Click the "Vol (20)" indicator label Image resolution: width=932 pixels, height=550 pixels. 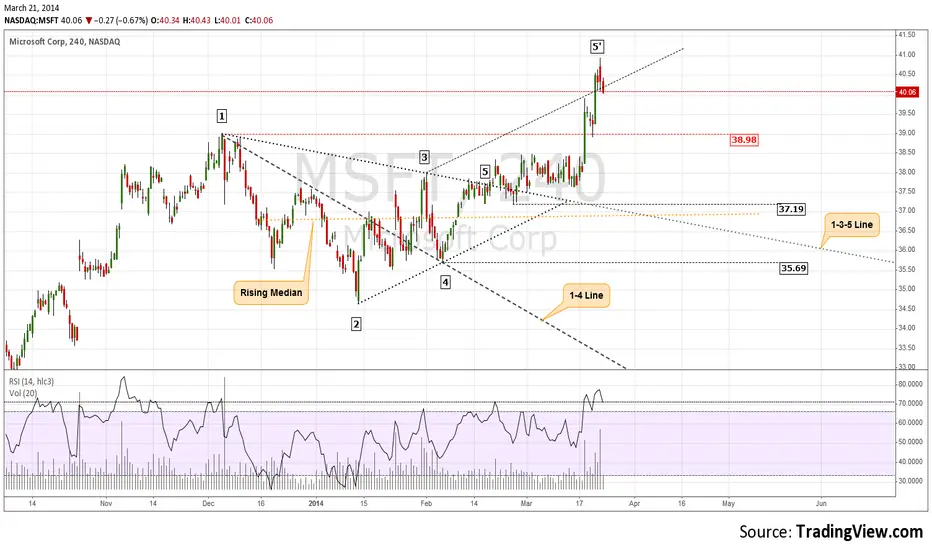tap(23, 393)
